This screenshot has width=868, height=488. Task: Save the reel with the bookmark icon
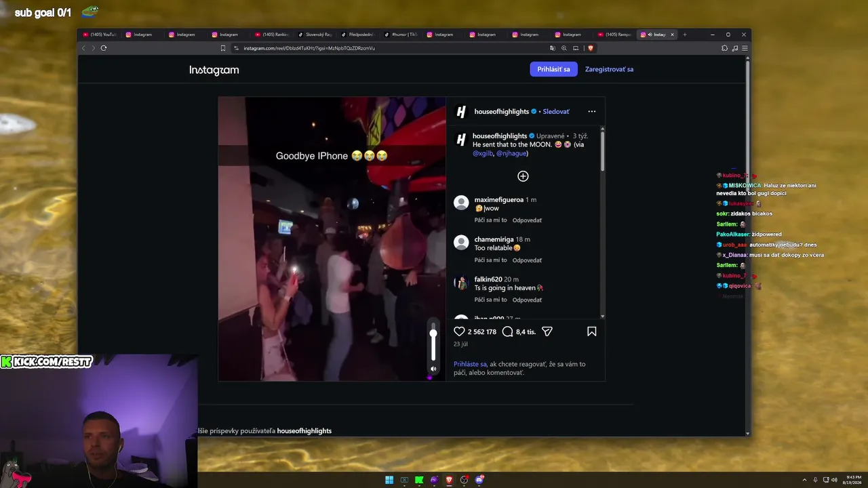(x=592, y=331)
